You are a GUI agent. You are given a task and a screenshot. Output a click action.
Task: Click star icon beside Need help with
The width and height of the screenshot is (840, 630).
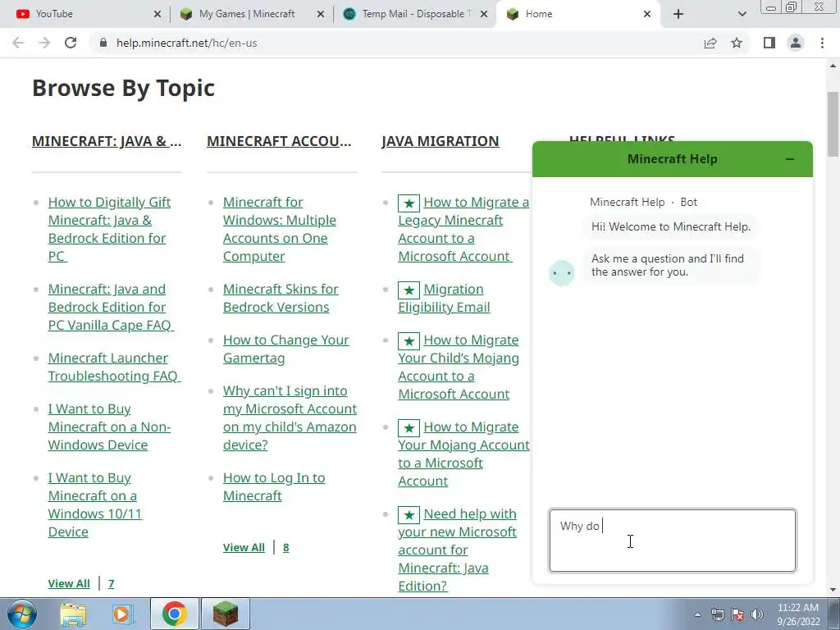click(x=409, y=515)
